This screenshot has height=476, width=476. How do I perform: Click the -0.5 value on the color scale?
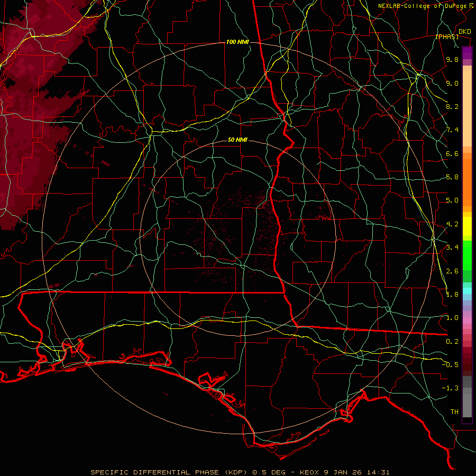tap(450, 365)
